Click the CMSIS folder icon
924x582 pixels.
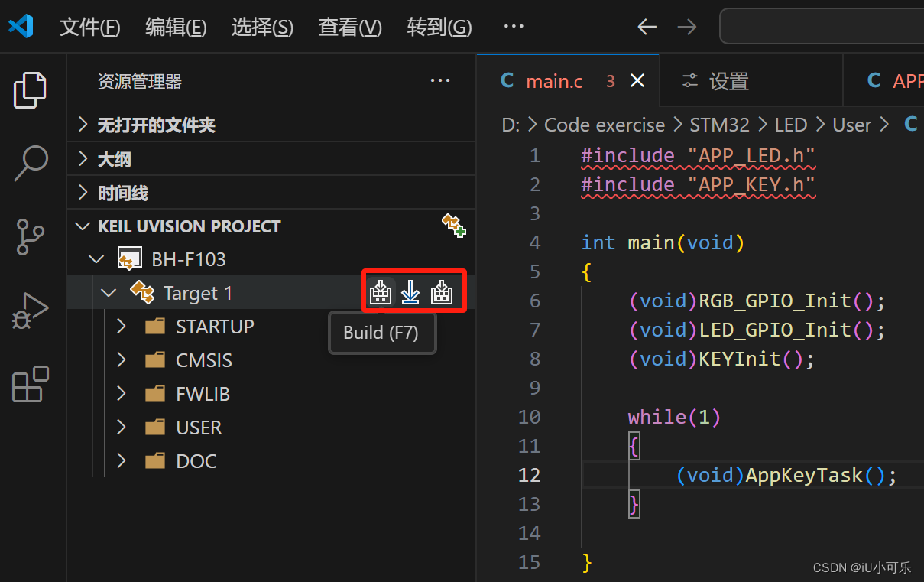pyautogui.click(x=155, y=360)
